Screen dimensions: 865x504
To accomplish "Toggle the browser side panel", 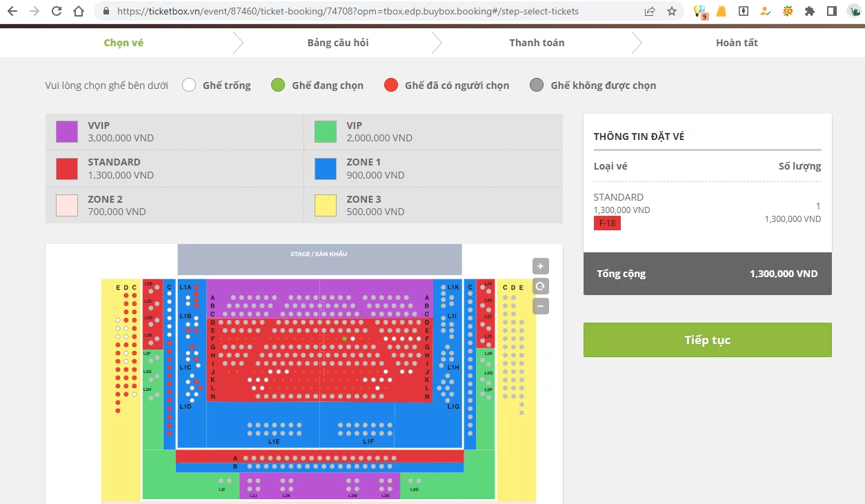I will [x=832, y=11].
